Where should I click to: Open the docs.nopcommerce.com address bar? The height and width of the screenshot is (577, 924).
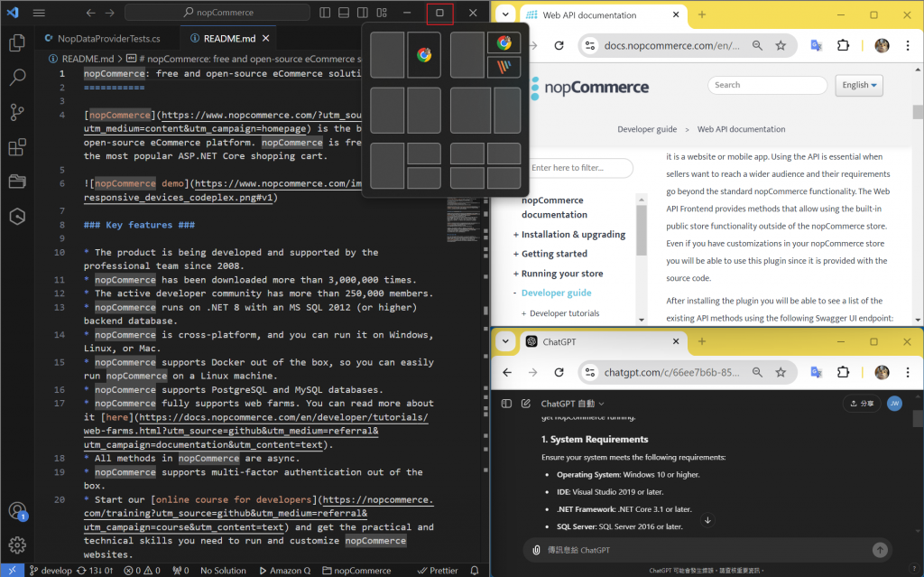(x=671, y=45)
